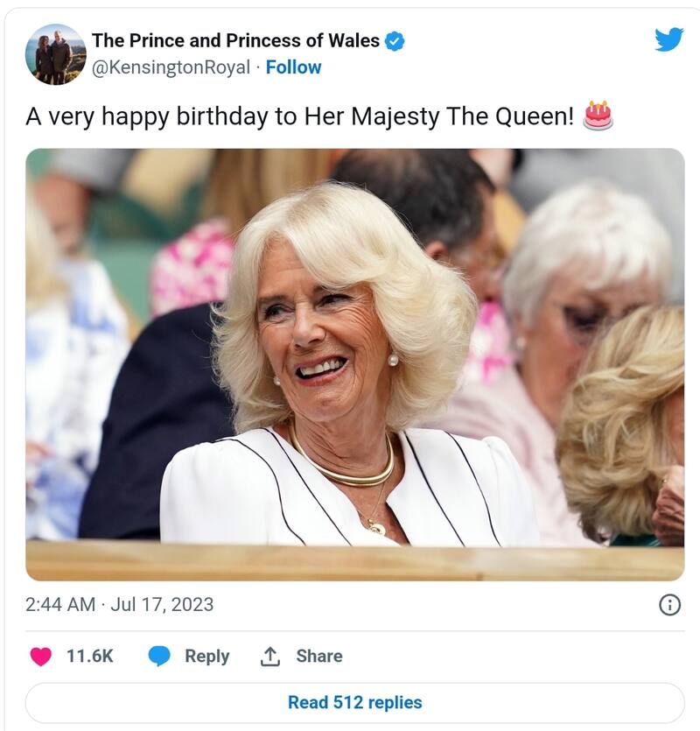Click the Reply text label
This screenshot has height=731, width=700.
[206, 656]
